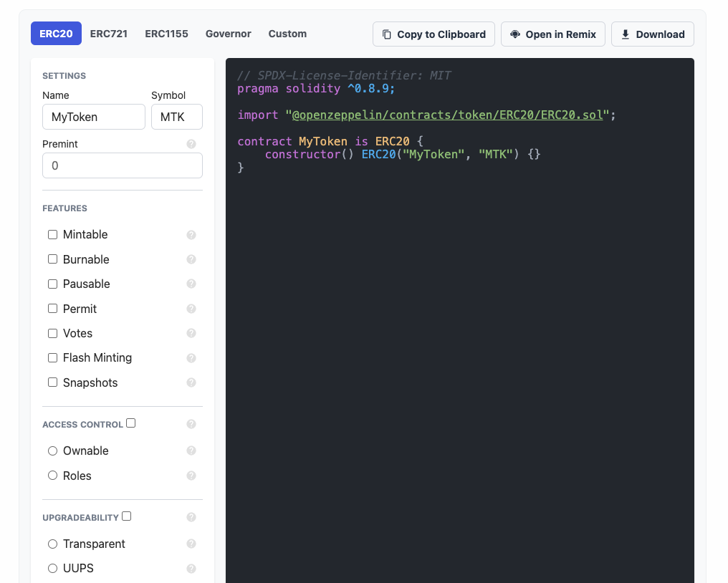Follow the openzeppelin ERC20.sol import link
The height and width of the screenshot is (583, 728).
pos(447,115)
